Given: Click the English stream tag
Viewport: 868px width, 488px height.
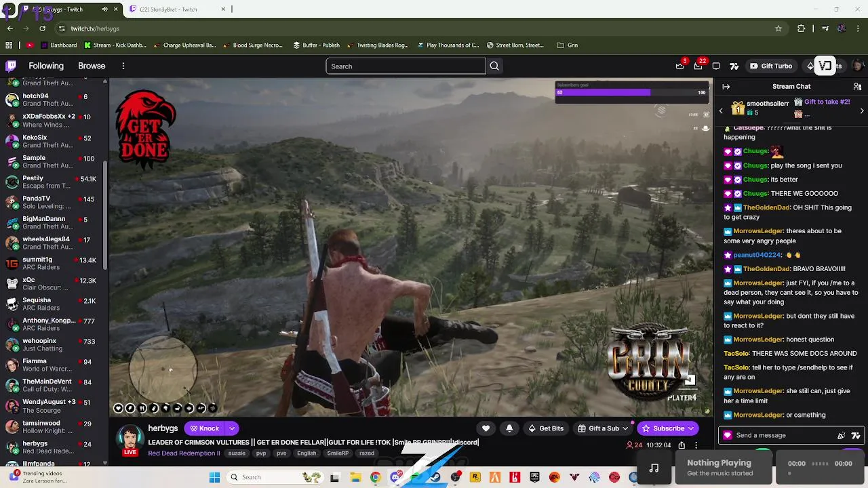Looking at the screenshot, I should tap(307, 453).
